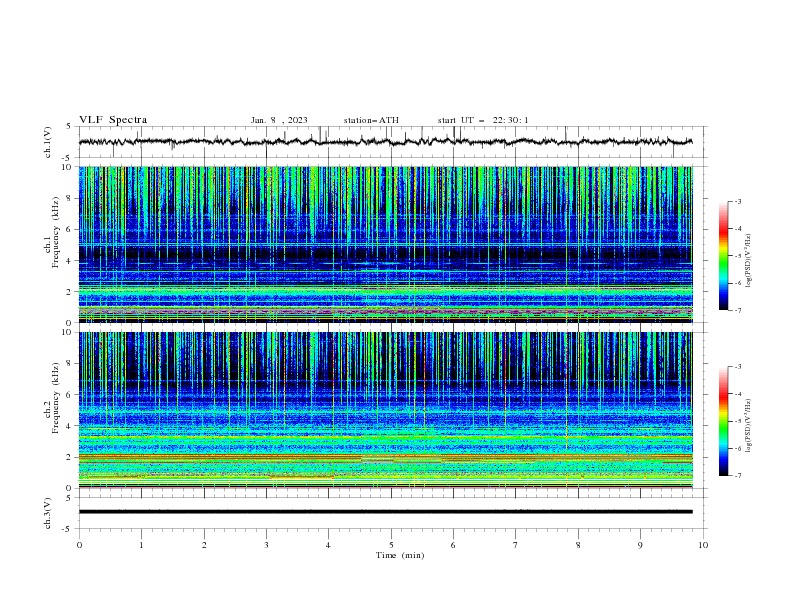Click the ch.3 flat black trace

385,512
